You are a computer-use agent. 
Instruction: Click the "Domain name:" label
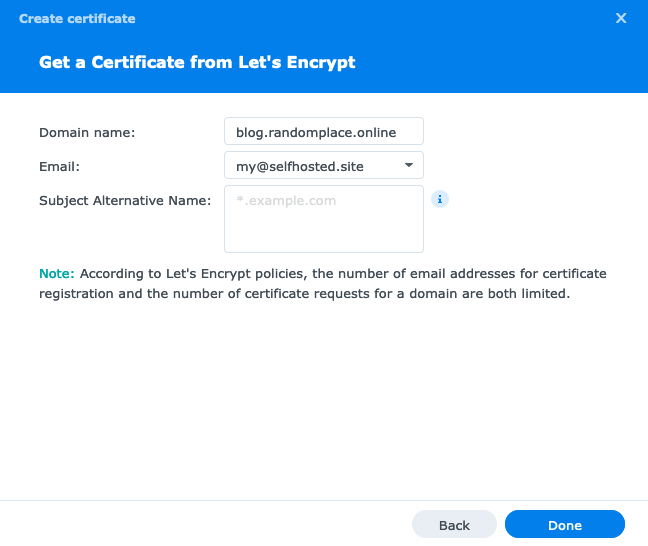click(87, 132)
